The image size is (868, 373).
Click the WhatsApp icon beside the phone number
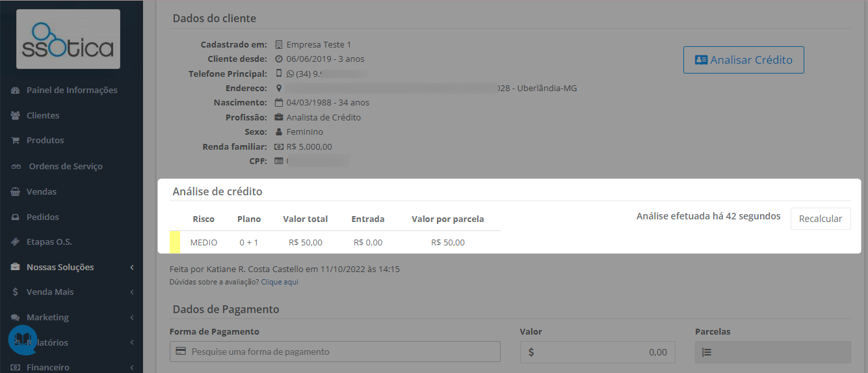(290, 74)
